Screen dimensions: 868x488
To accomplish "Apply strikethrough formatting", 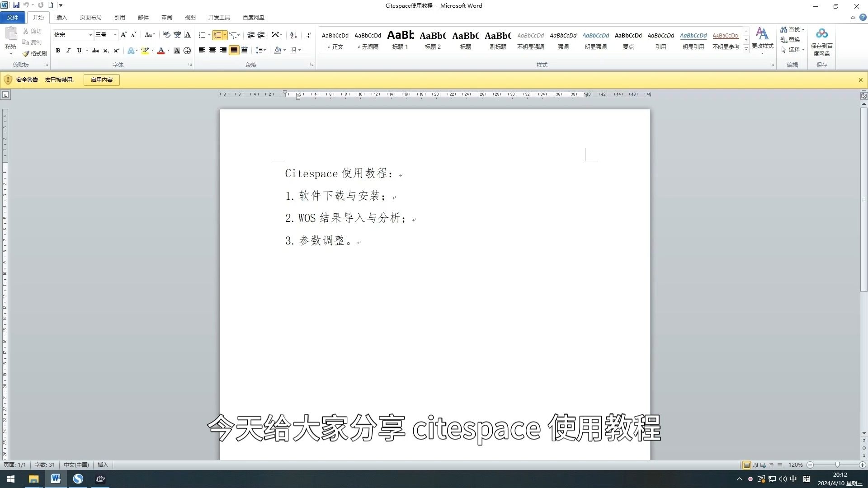I will pos(95,51).
